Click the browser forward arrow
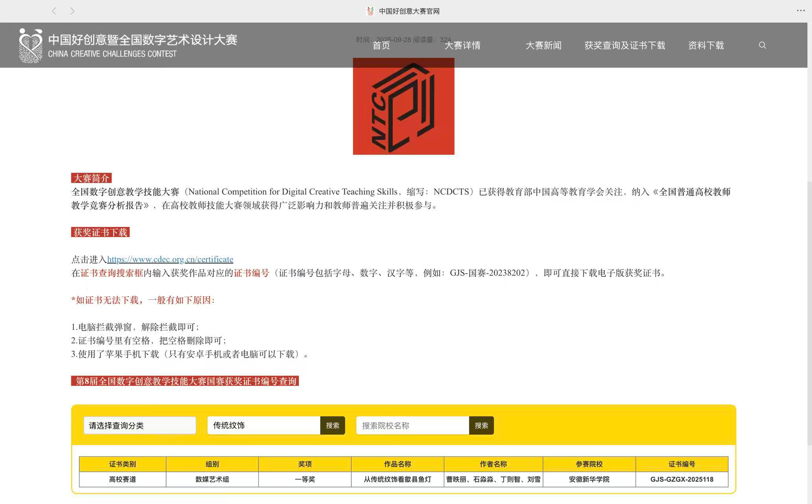 pyautogui.click(x=72, y=11)
